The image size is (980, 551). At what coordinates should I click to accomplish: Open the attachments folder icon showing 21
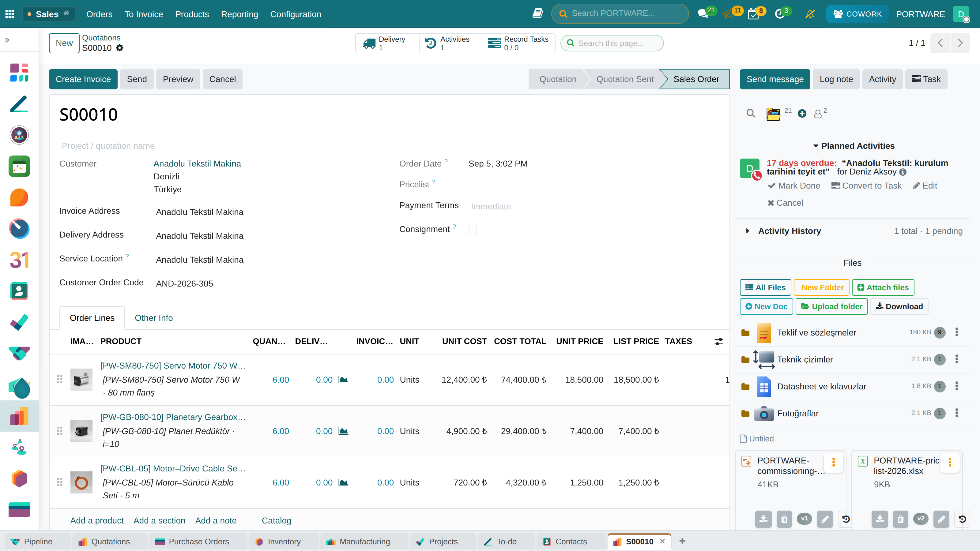point(773,114)
